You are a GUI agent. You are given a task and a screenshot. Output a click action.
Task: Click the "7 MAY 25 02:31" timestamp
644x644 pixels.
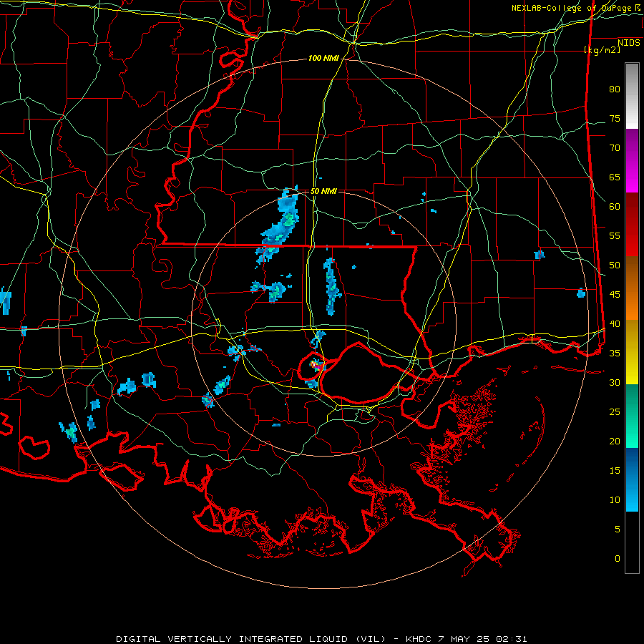[x=484, y=639]
